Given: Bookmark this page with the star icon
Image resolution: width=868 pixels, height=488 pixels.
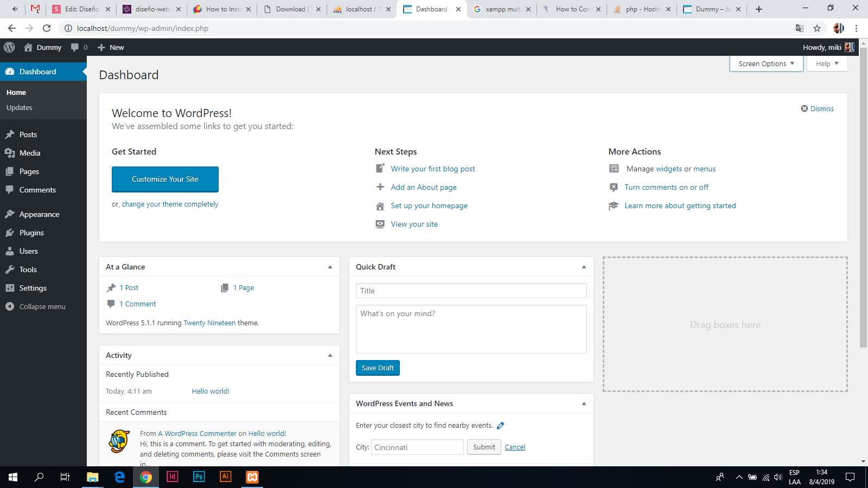Looking at the screenshot, I should pos(817,28).
